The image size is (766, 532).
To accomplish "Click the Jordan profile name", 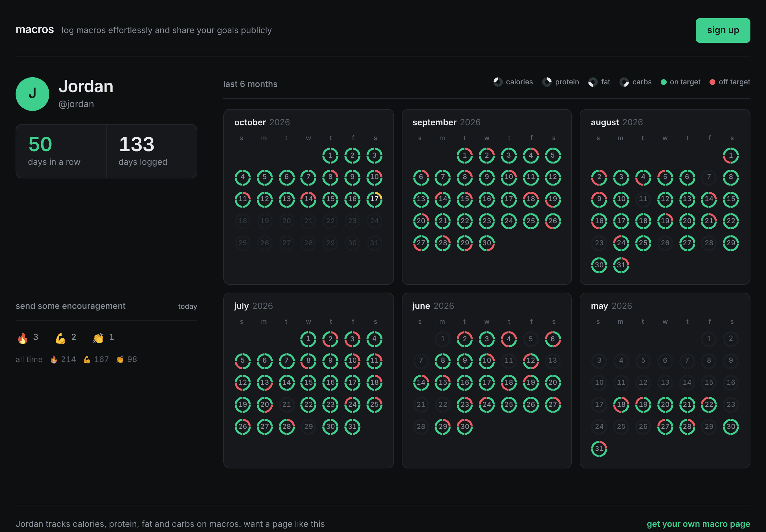I will (86, 86).
